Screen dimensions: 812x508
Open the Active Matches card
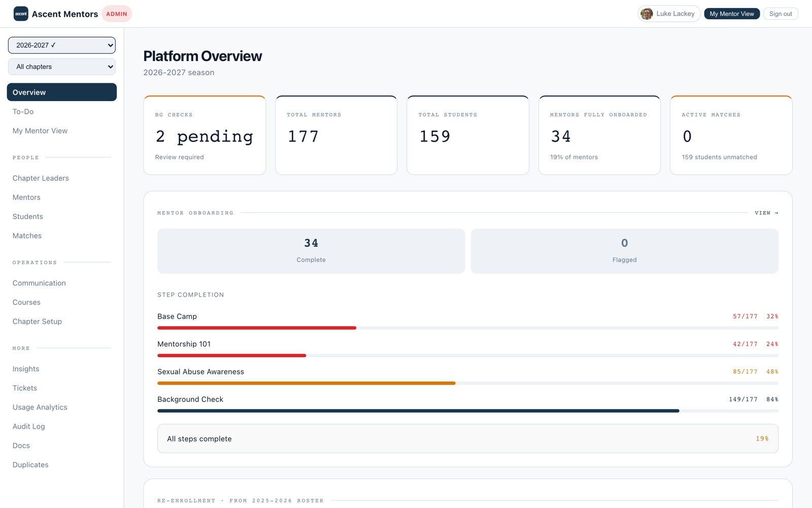pyautogui.click(x=731, y=135)
